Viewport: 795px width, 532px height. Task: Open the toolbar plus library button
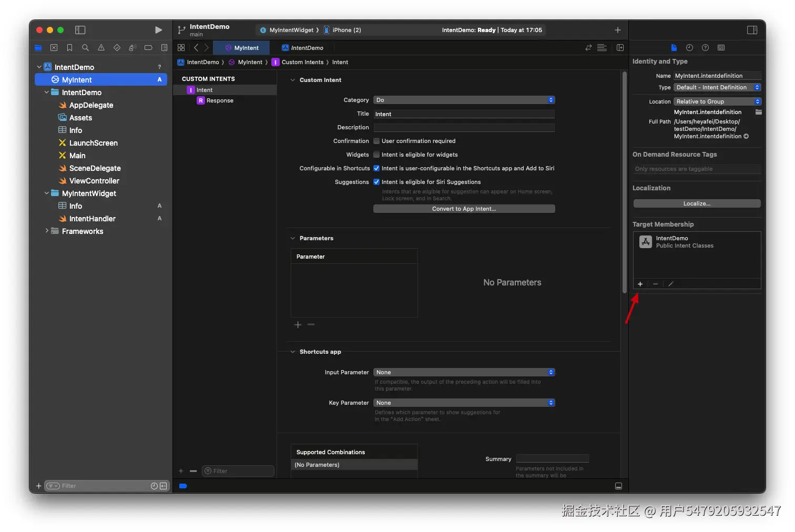[x=618, y=30]
